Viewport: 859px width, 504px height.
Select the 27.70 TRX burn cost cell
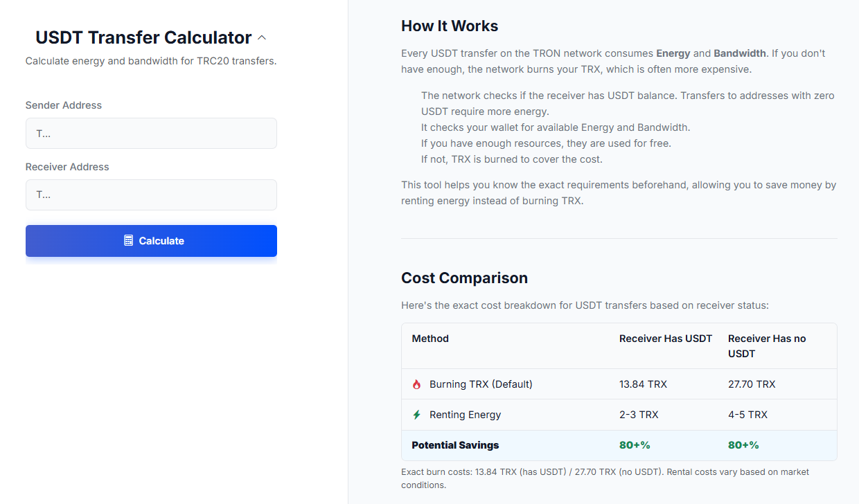(752, 384)
